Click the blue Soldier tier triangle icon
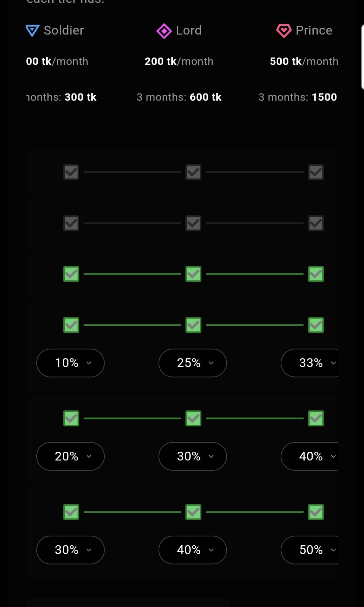Screen dimensions: 364x607 (33, 31)
